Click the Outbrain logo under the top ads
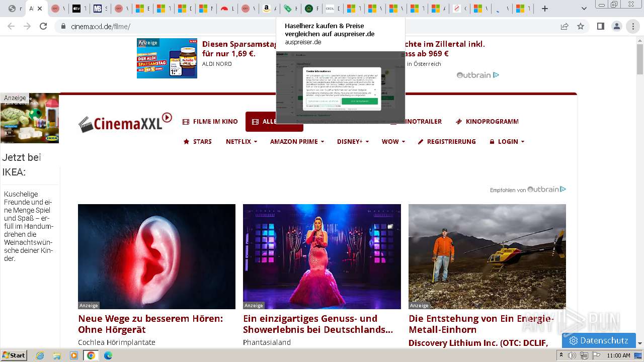 (477, 75)
